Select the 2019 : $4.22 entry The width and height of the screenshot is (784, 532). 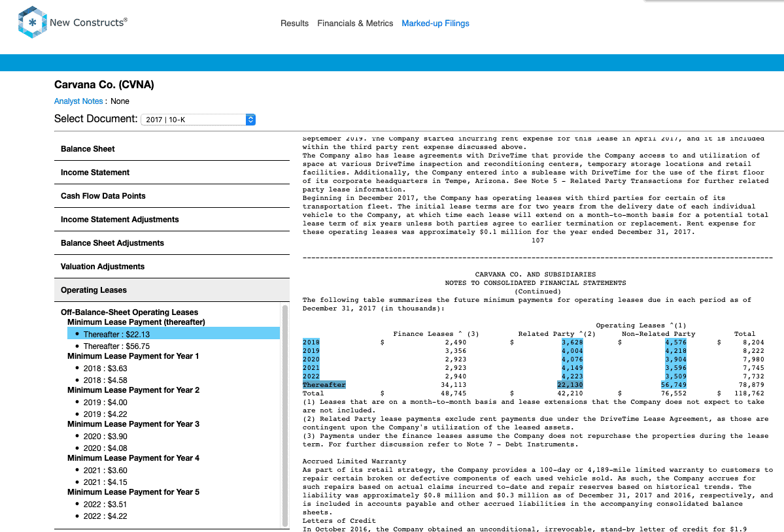(x=105, y=414)
